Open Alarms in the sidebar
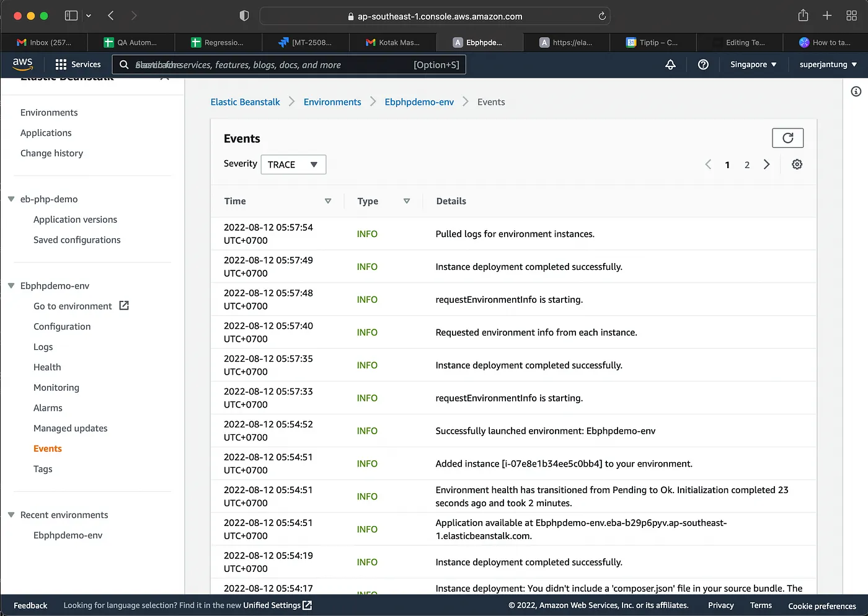 48,408
